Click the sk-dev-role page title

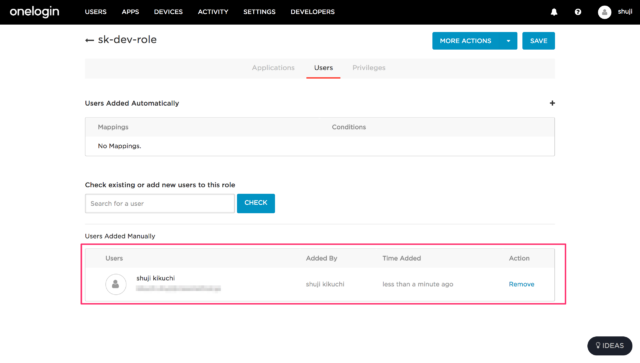click(127, 40)
